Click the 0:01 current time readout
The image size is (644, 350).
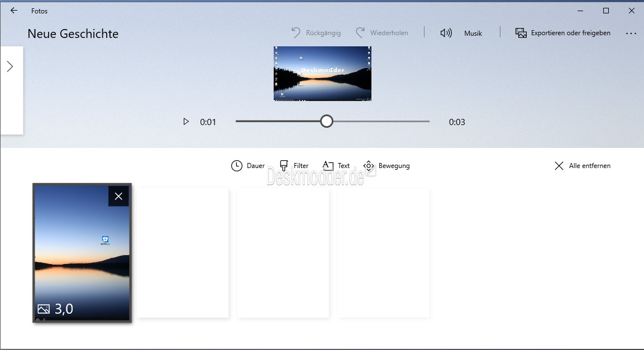(x=208, y=122)
